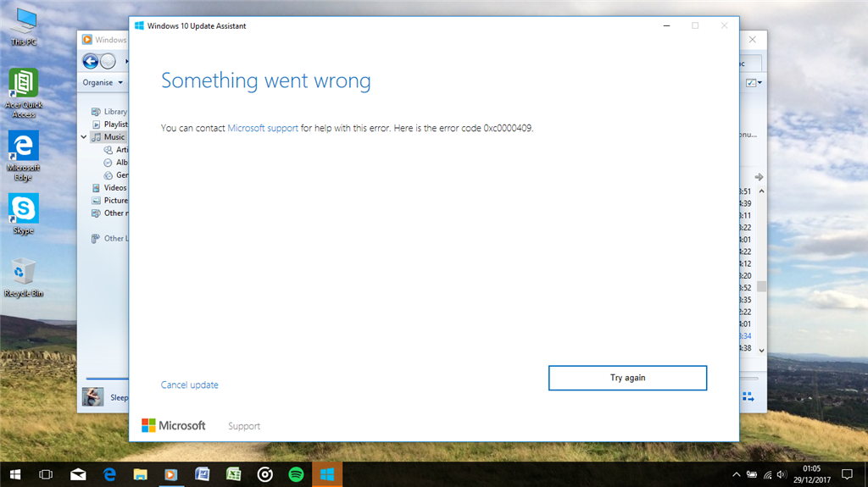Screen dimensions: 868x487
Task: Click the Media Player list scrollbar thumb
Action: tap(762, 286)
